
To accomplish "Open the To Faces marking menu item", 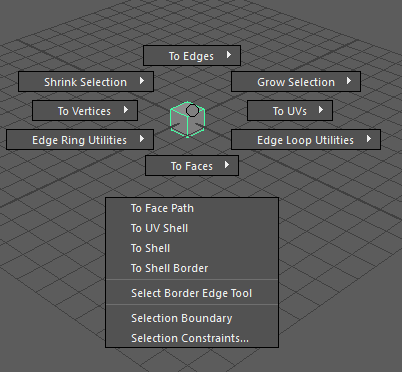I will (x=192, y=165).
